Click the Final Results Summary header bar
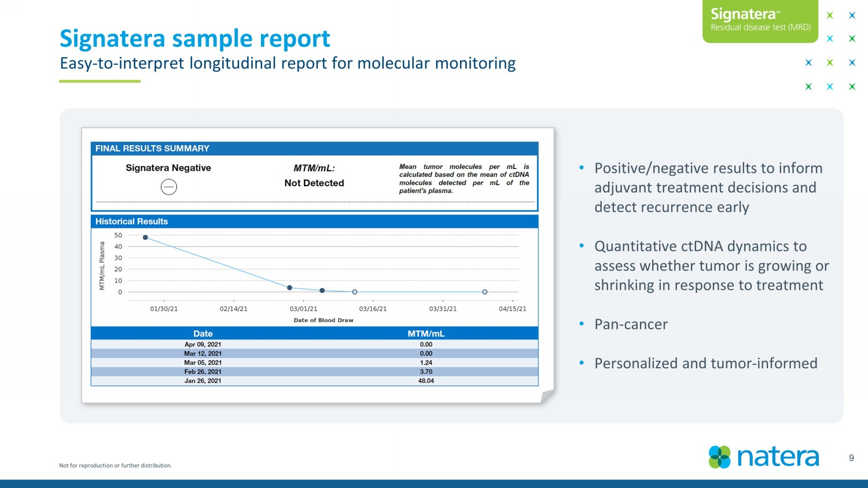This screenshot has height=488, width=868. pos(314,149)
